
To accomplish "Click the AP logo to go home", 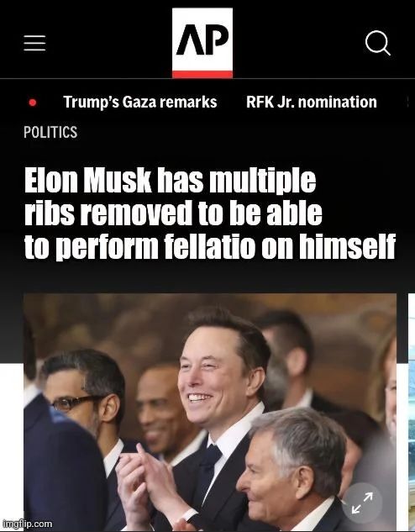I will coord(202,43).
